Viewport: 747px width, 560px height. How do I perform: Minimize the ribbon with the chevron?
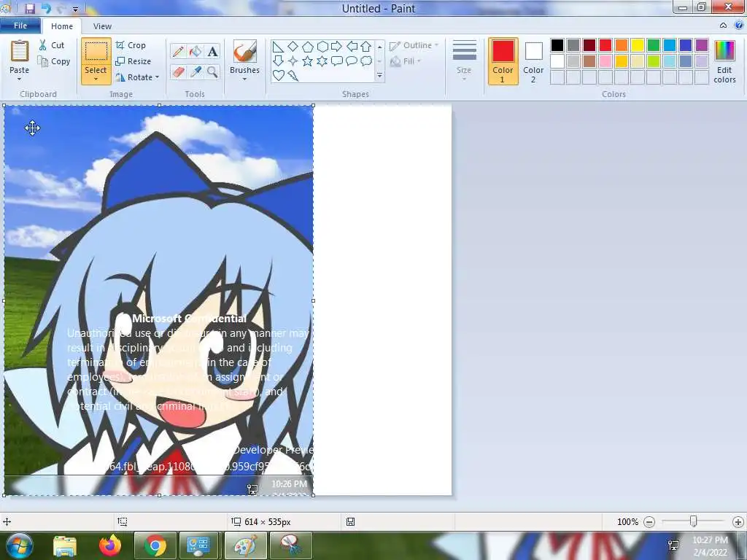pyautogui.click(x=723, y=26)
